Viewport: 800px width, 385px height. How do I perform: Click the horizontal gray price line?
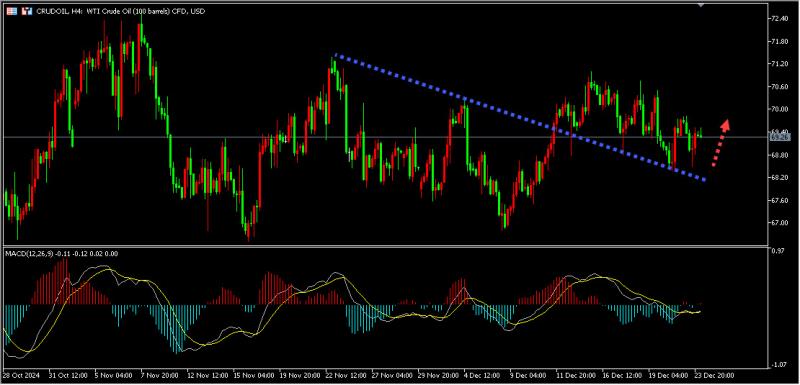pos(387,137)
